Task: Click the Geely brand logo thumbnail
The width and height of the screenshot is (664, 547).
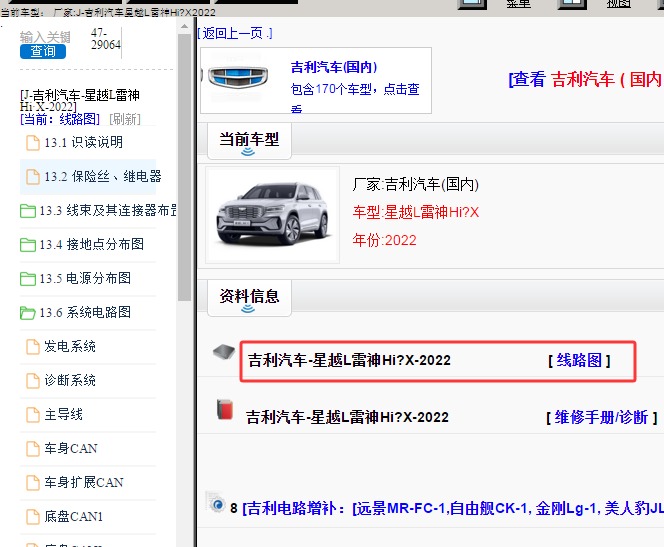Action: pos(238,77)
